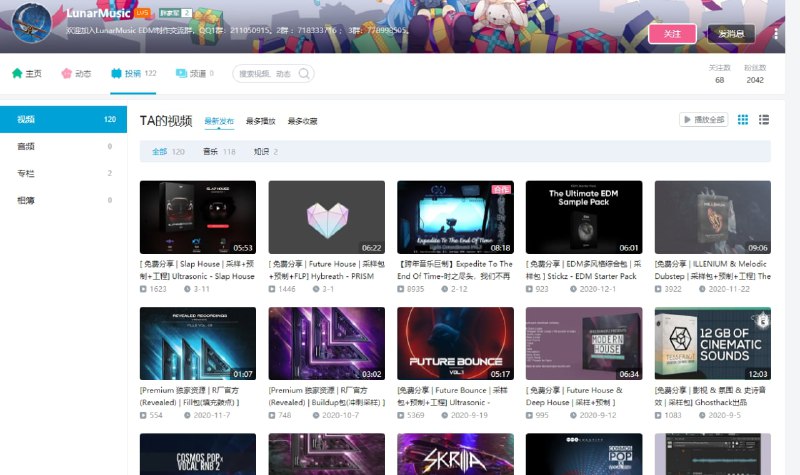The height and width of the screenshot is (475, 800).
Task: Open Modern House 06:34 thumbnail
Action: click(x=584, y=343)
